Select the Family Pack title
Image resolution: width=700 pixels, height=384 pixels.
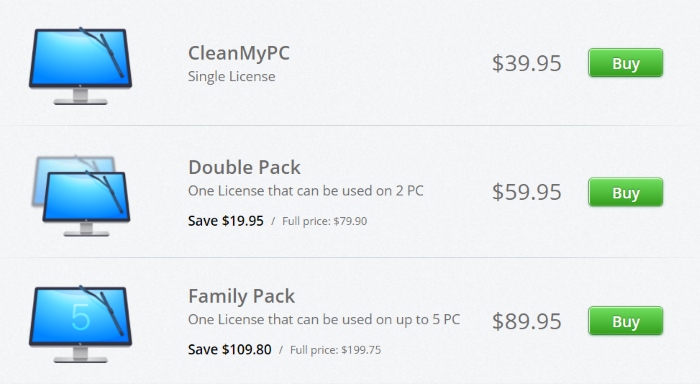click(242, 296)
